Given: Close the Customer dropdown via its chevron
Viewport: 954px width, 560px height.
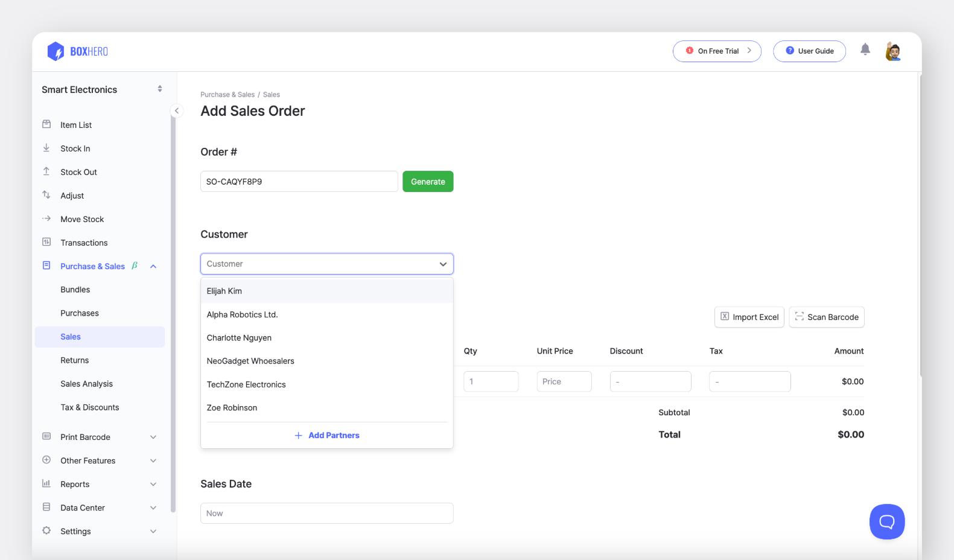Looking at the screenshot, I should pos(443,264).
